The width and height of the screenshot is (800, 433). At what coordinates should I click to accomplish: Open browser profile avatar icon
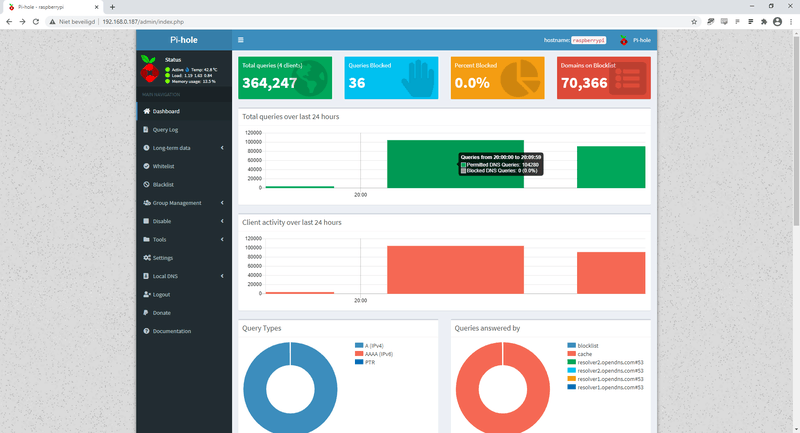click(x=778, y=21)
